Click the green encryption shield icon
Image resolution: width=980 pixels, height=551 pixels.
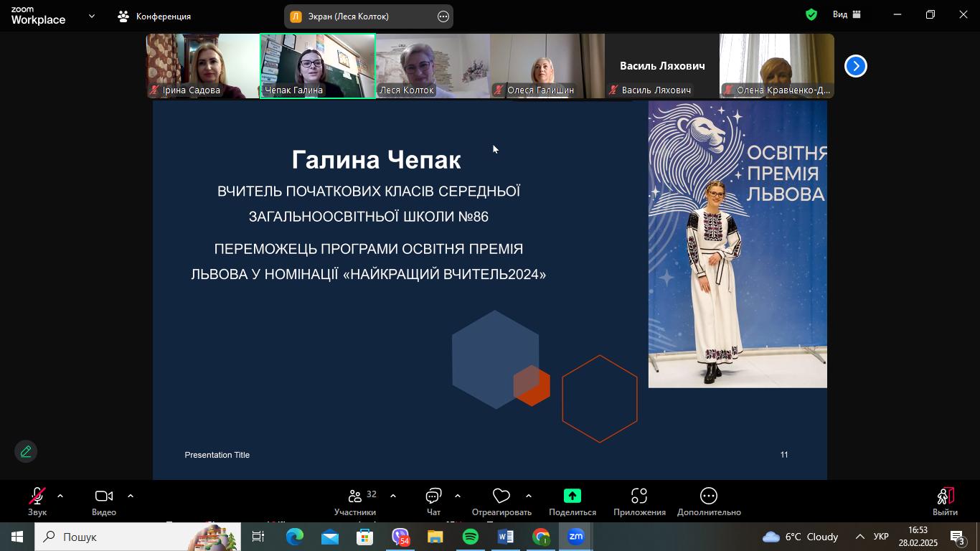811,14
